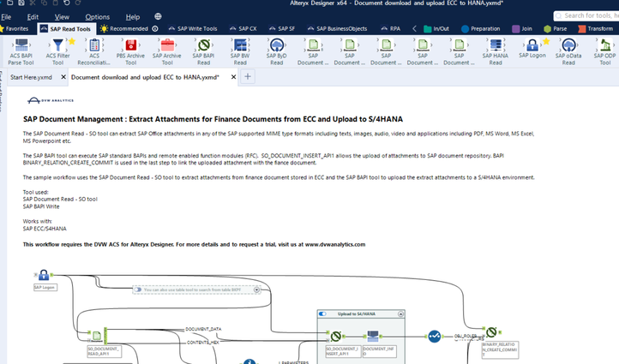Open the View menu

click(62, 17)
